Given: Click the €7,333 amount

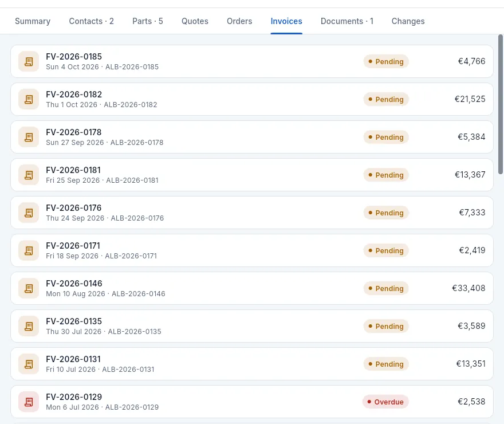Looking at the screenshot, I should point(472,213).
